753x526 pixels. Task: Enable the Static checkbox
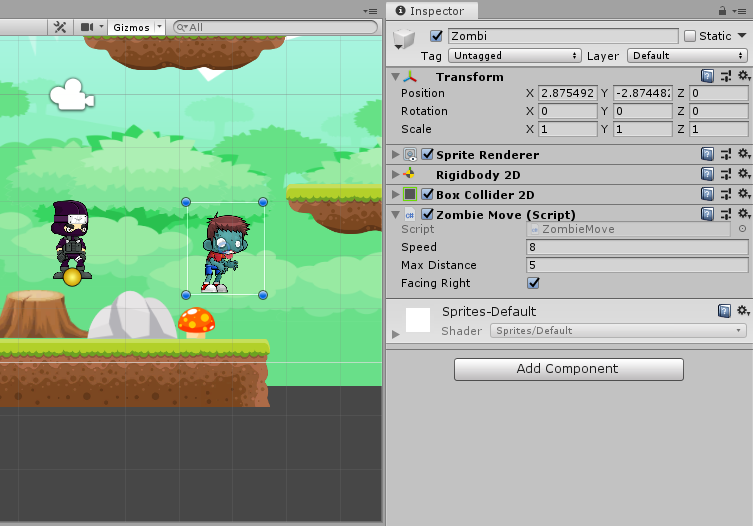689,36
